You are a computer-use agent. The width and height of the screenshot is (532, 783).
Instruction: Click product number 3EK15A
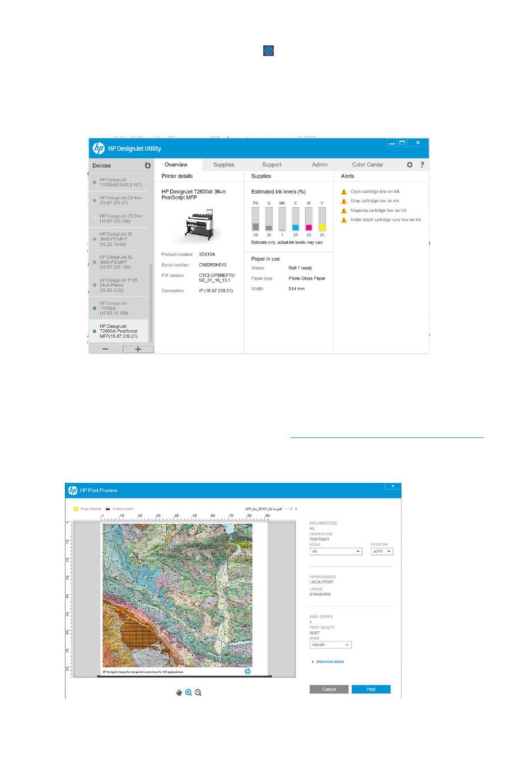tap(207, 255)
